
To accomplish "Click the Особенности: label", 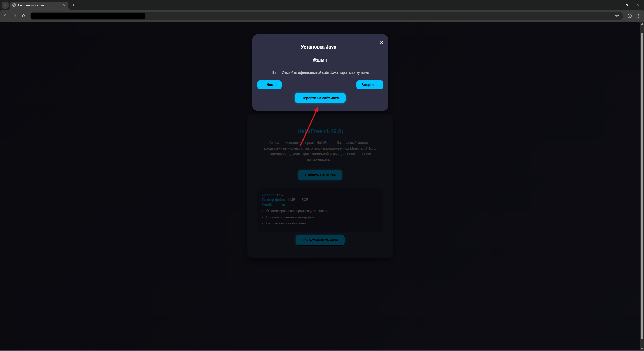I will click(274, 205).
